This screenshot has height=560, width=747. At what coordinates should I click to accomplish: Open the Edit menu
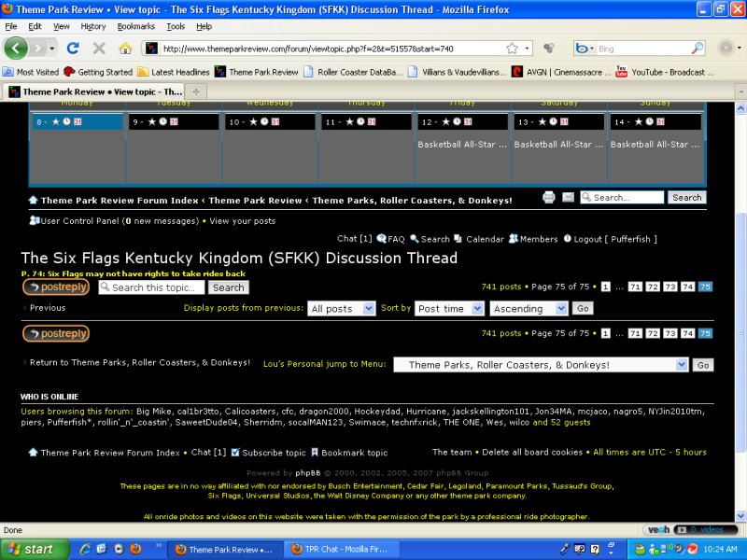(x=35, y=26)
